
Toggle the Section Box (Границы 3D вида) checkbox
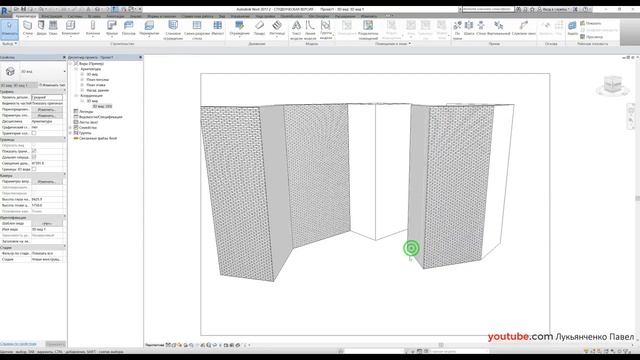coord(34,169)
